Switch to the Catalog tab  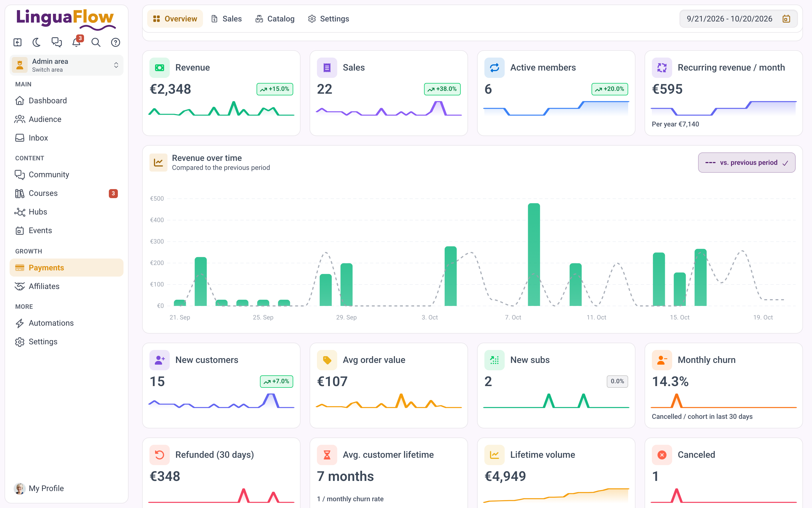pos(275,19)
